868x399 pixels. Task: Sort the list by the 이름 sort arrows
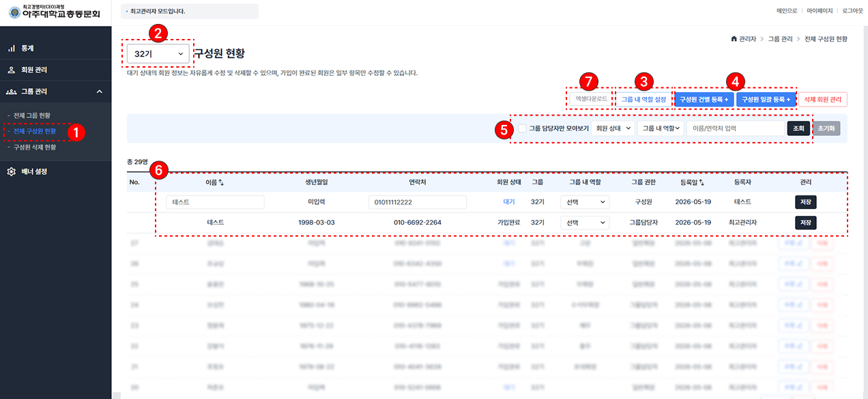coord(221,183)
